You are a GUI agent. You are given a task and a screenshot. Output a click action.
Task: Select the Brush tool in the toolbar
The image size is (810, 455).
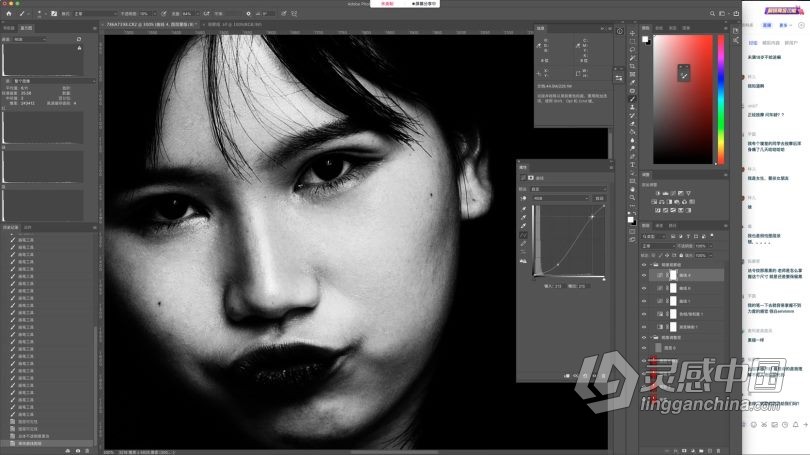(x=632, y=99)
